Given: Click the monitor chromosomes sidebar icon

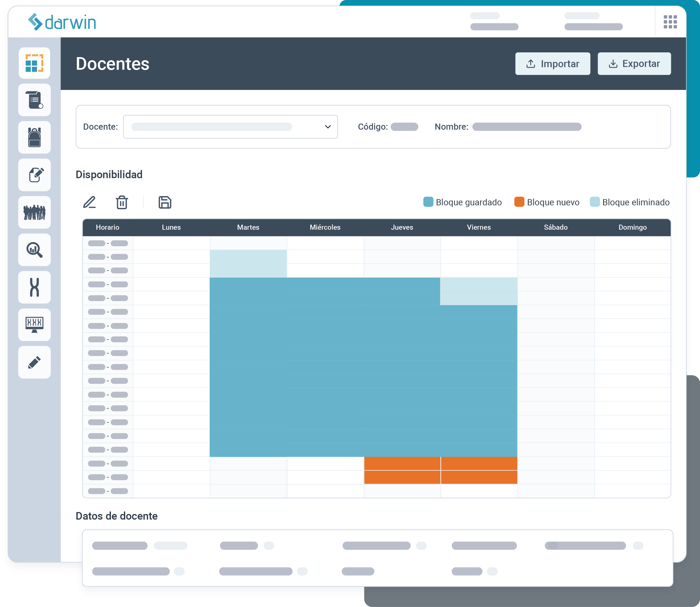Looking at the screenshot, I should (34, 324).
